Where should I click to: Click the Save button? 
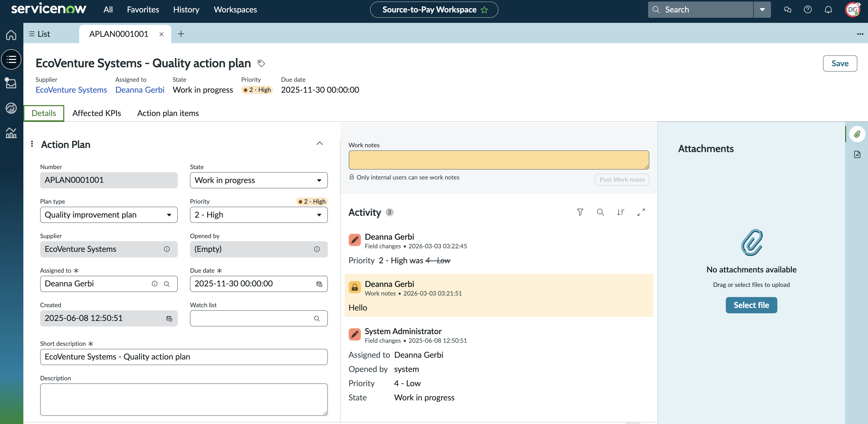point(840,63)
